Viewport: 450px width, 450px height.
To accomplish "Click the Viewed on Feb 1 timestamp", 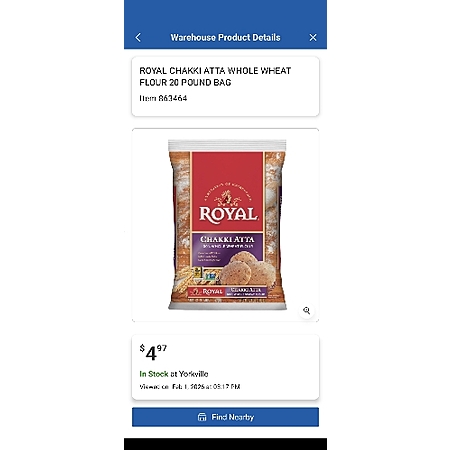I will click(x=190, y=387).
